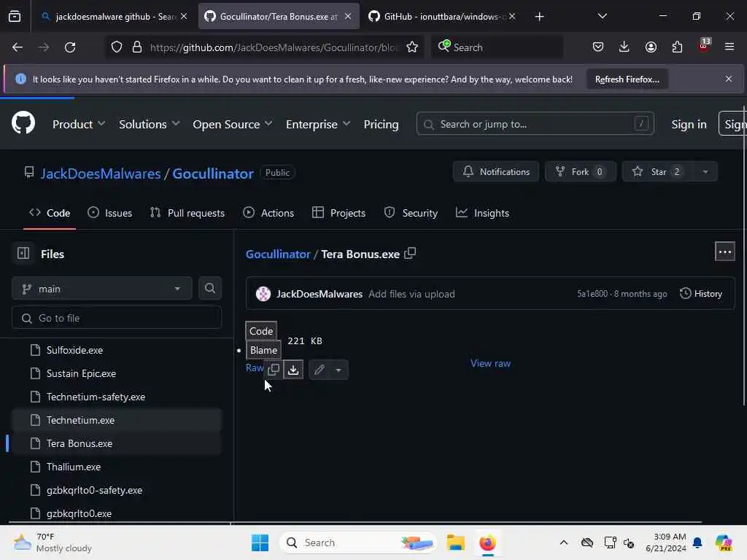
Task: Open the three-dots more file actions menu
Action: [724, 252]
